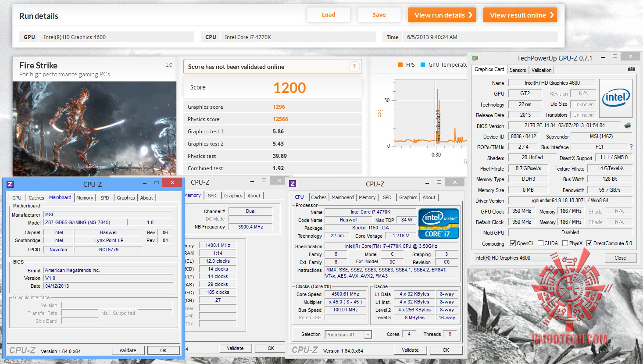The image size is (643, 364).
Task: Click the blue GPU Temperature legend swatch
Action: (423, 65)
